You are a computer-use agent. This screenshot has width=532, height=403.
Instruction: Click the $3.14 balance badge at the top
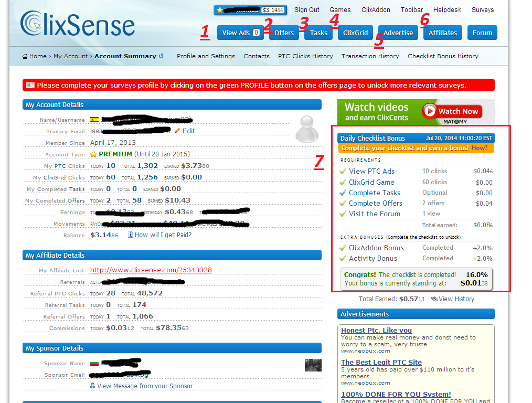click(274, 9)
